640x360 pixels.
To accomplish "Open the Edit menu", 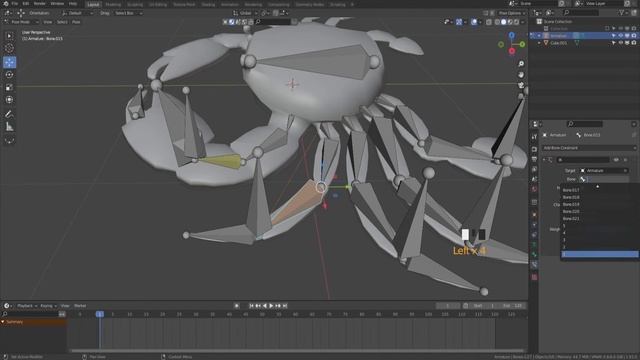I will point(26,4).
